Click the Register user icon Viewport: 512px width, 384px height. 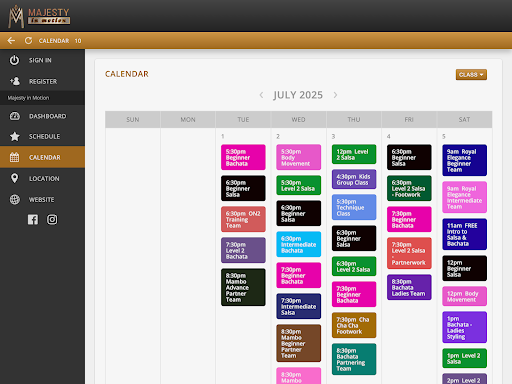pos(15,81)
